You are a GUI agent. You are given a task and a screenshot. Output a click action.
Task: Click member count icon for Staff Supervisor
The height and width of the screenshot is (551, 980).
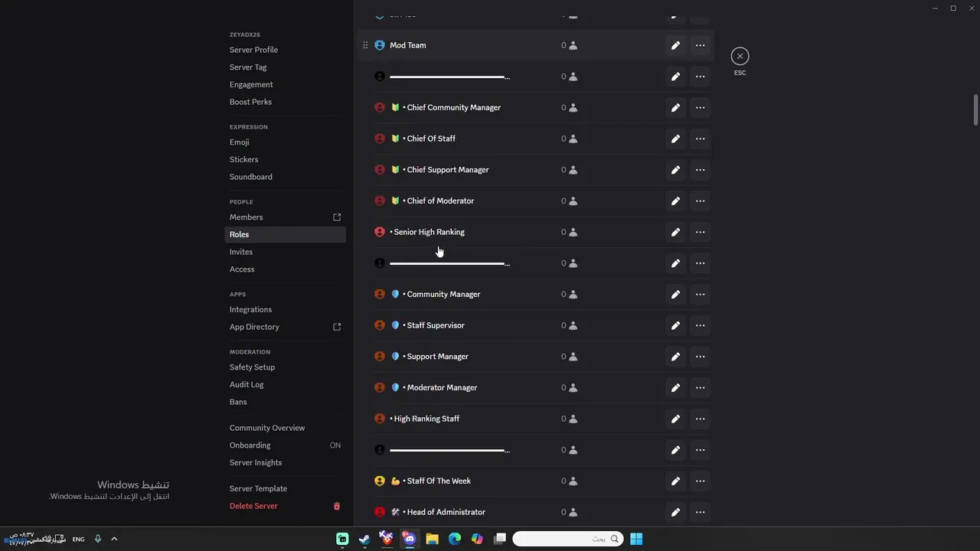[x=573, y=326]
